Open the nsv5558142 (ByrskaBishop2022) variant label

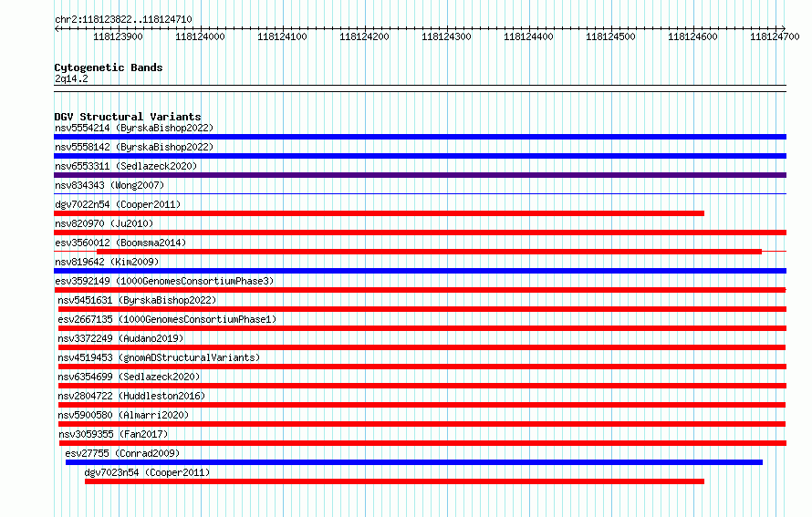[134, 147]
